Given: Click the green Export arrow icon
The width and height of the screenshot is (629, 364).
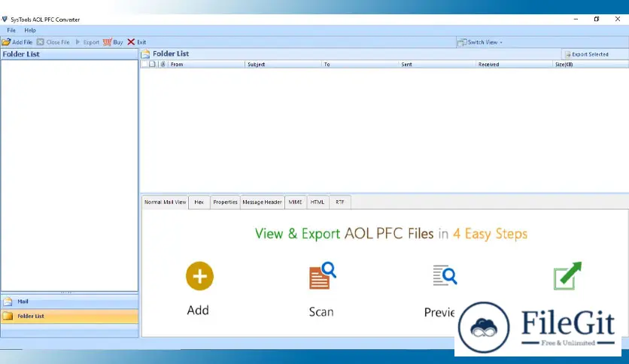Looking at the screenshot, I should click(567, 275).
